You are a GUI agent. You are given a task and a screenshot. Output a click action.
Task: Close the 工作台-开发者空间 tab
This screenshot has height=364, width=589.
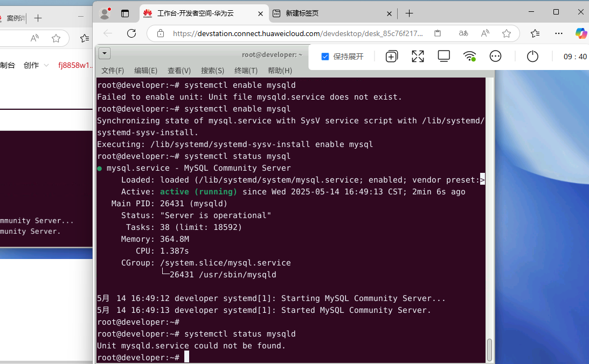(x=260, y=14)
